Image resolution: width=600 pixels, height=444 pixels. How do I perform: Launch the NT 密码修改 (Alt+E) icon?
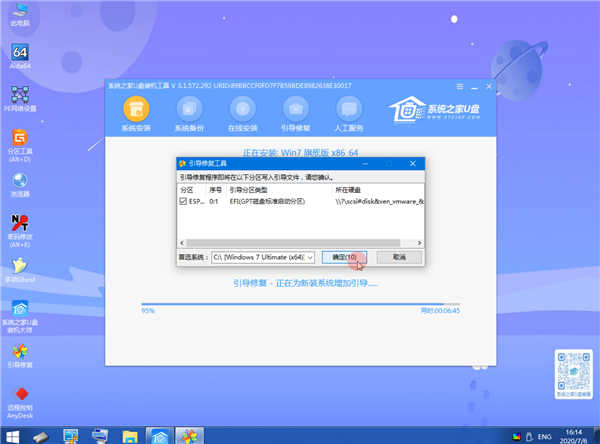pos(20,230)
